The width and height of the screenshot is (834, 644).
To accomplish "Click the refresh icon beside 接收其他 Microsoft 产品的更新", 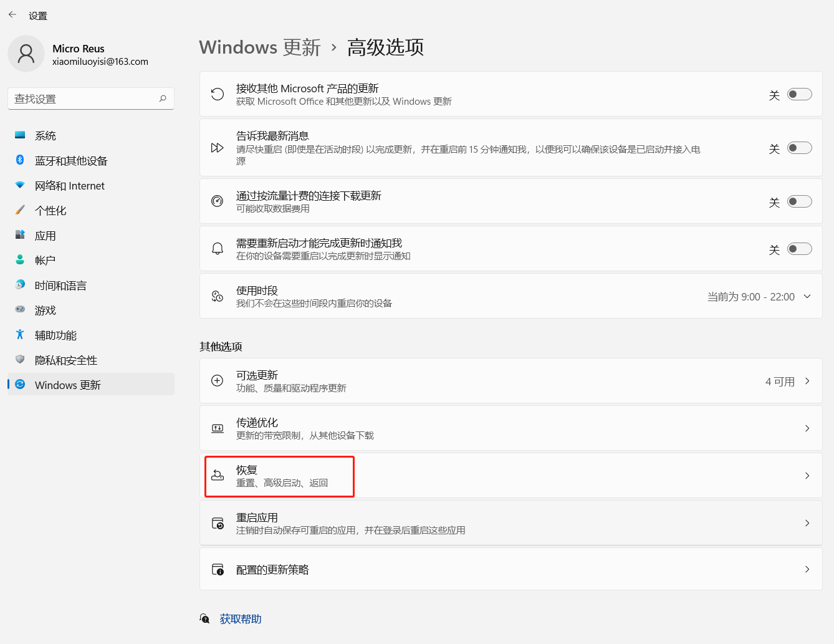I will pyautogui.click(x=217, y=94).
